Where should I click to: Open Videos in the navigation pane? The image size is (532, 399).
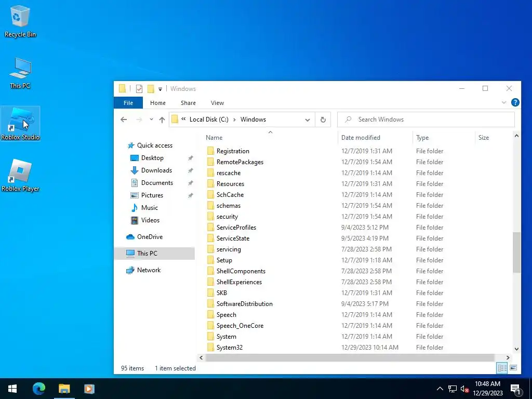150,220
